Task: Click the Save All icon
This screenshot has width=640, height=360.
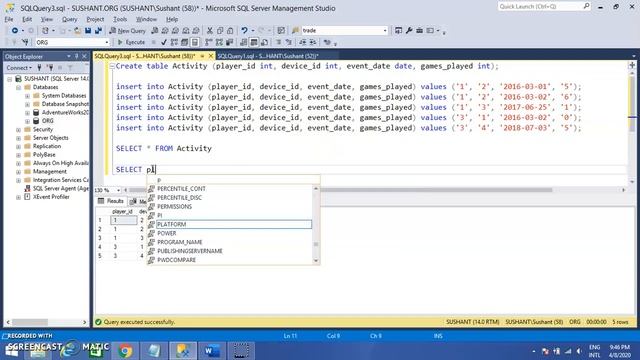Action: [98, 31]
